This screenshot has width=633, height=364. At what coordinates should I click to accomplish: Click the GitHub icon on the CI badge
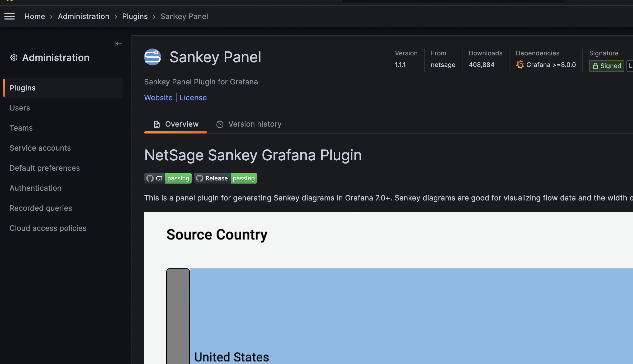[x=149, y=178]
